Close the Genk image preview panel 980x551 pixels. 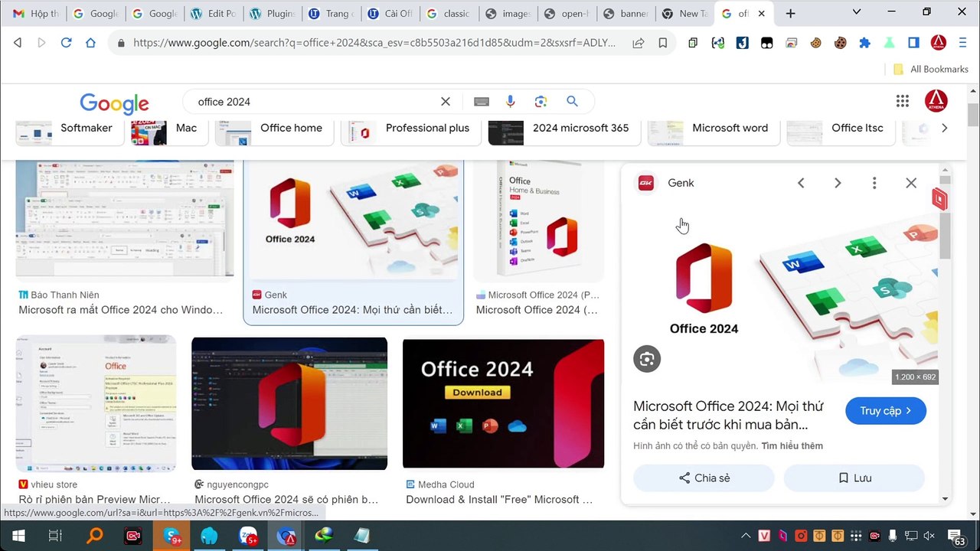coord(910,183)
